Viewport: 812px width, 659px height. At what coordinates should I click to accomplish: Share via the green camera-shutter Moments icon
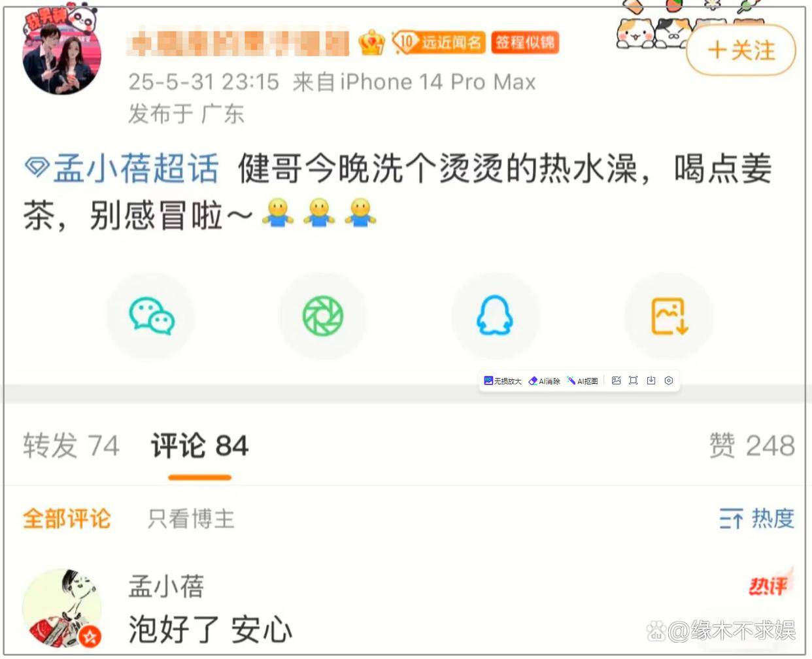[323, 316]
